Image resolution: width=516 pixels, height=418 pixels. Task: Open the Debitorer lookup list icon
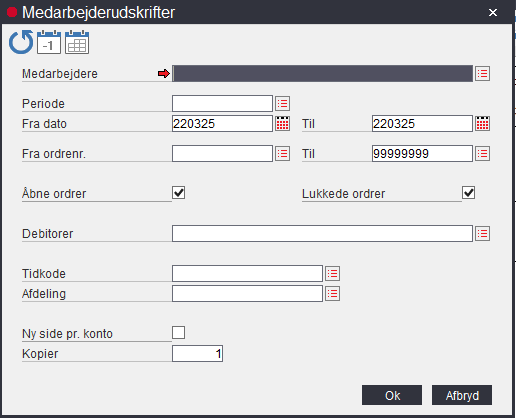tap(482, 233)
